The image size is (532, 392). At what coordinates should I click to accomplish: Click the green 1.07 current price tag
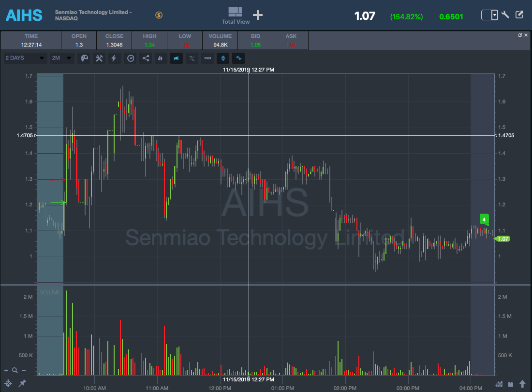(502, 239)
